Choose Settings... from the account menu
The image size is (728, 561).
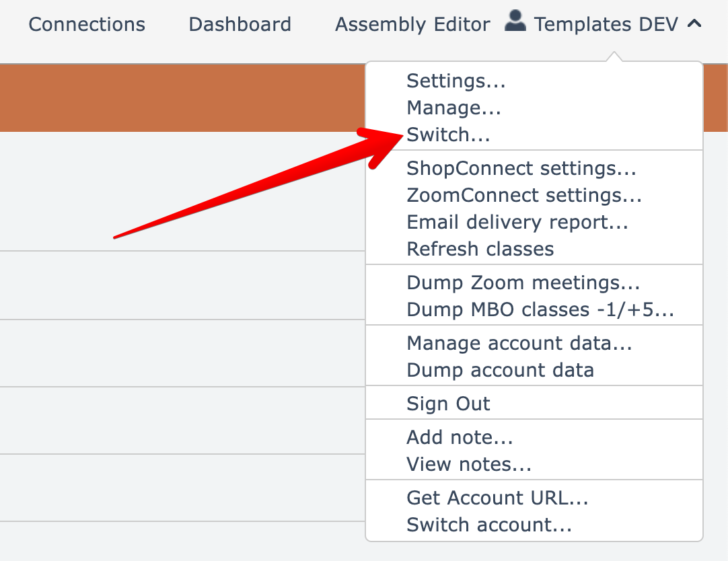(456, 81)
